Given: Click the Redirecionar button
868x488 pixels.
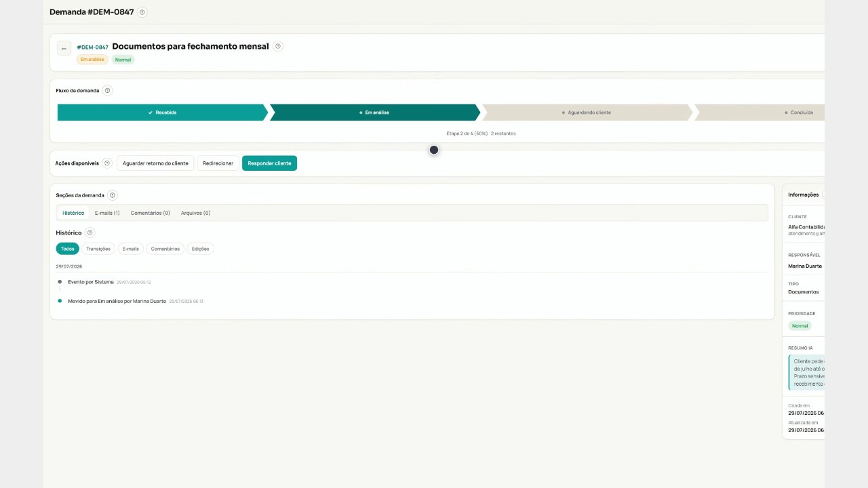Looking at the screenshot, I should click(x=218, y=163).
